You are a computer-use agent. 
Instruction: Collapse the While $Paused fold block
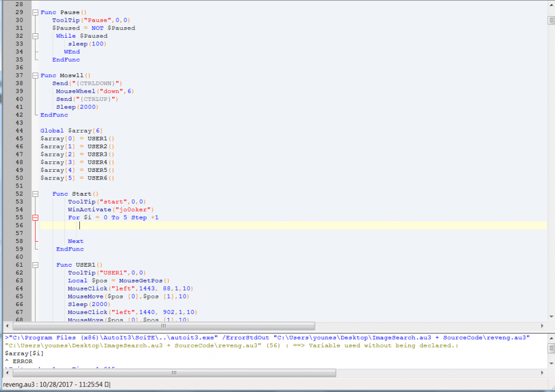36,36
